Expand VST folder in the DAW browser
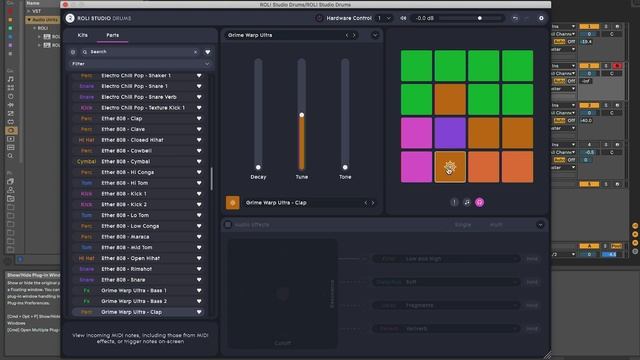This screenshot has height=360, width=640. click(x=29, y=11)
